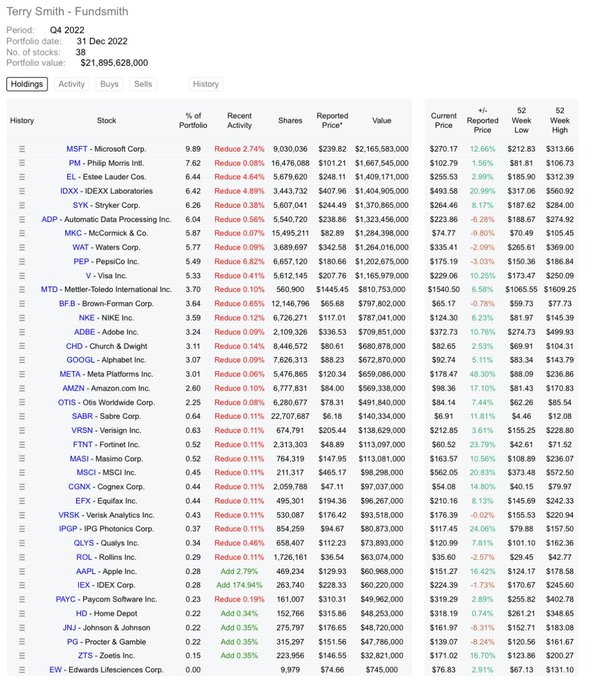Open the GOOGL ticker link
Screen dimensions: 611x680
[81, 360]
